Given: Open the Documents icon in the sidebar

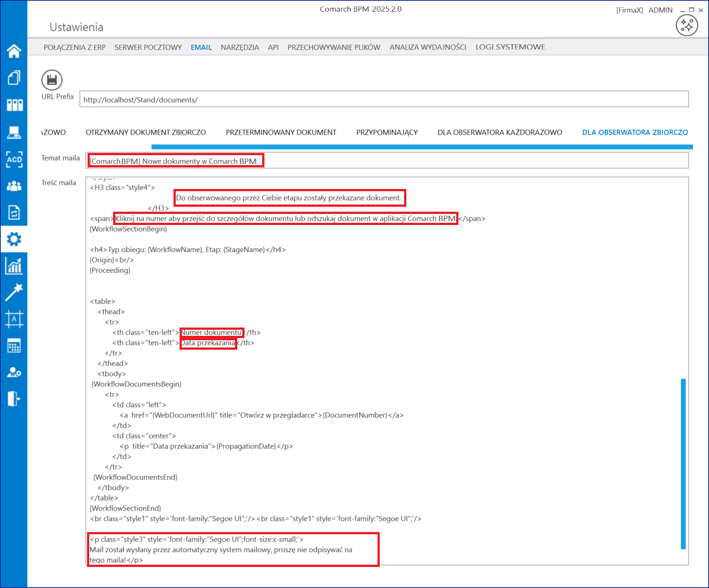Looking at the screenshot, I should [14, 78].
